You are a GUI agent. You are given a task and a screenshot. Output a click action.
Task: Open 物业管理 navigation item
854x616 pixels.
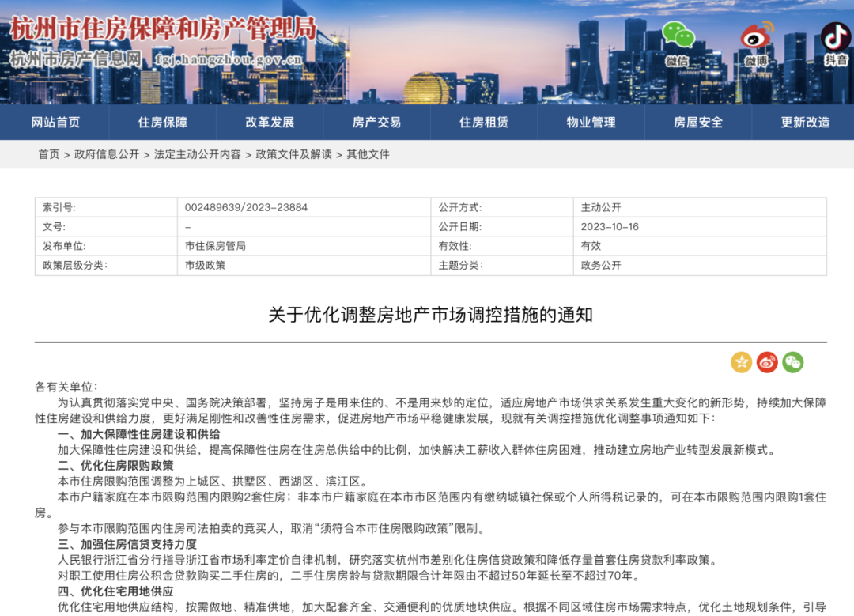[591, 123]
